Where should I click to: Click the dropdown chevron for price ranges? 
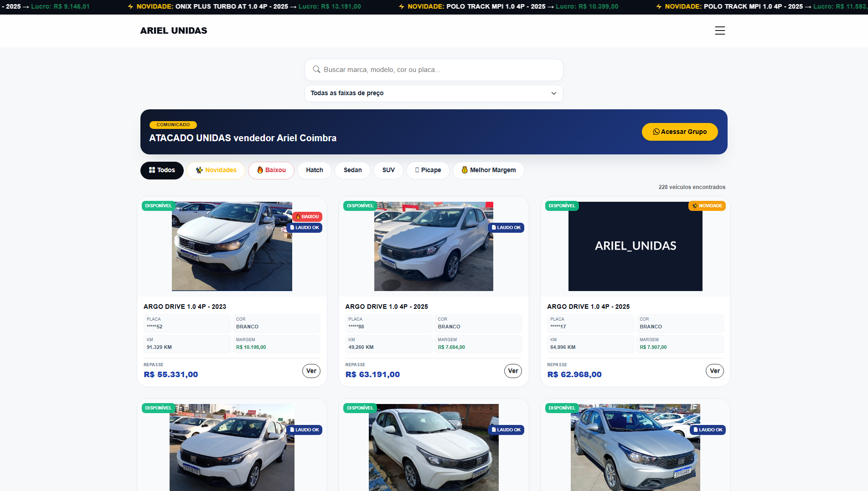pos(554,93)
